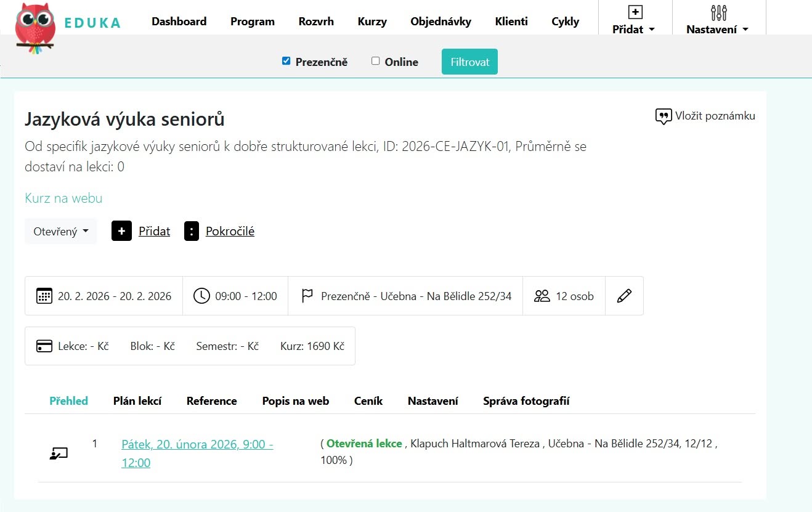Open the Dashboard menu item
This screenshot has height=512, width=812.
(x=179, y=22)
